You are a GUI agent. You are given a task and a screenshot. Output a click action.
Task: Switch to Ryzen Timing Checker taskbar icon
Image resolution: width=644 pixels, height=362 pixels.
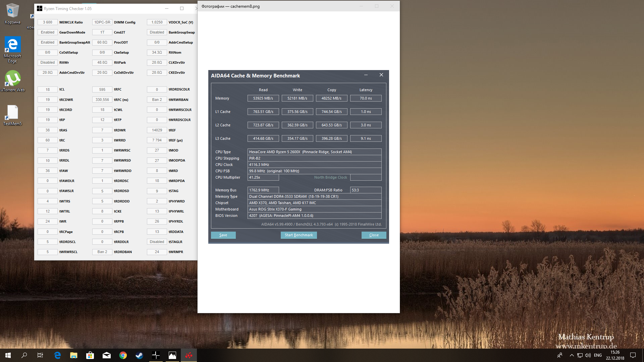[156, 355]
